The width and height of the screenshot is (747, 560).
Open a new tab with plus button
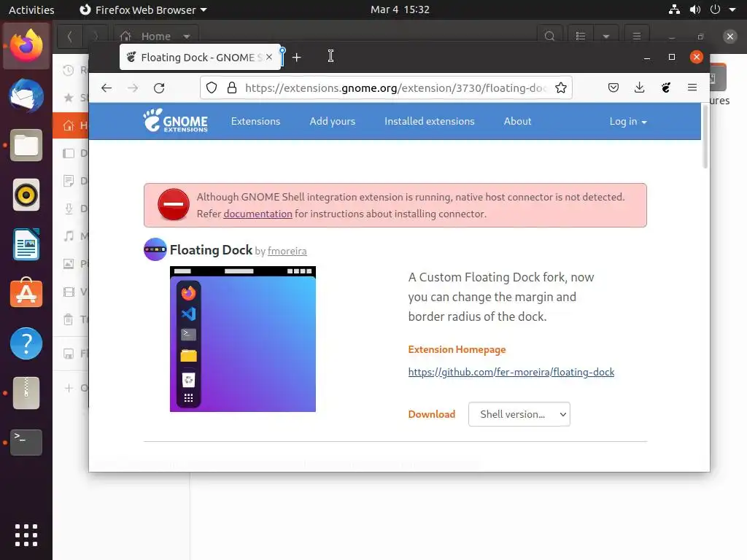pyautogui.click(x=296, y=58)
